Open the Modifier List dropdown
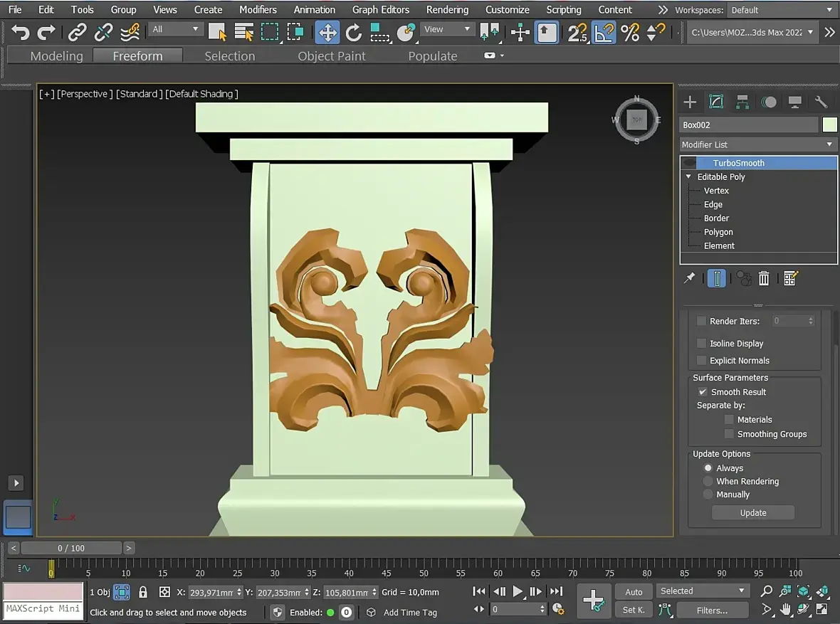Image resolution: width=840 pixels, height=624 pixels. [758, 144]
